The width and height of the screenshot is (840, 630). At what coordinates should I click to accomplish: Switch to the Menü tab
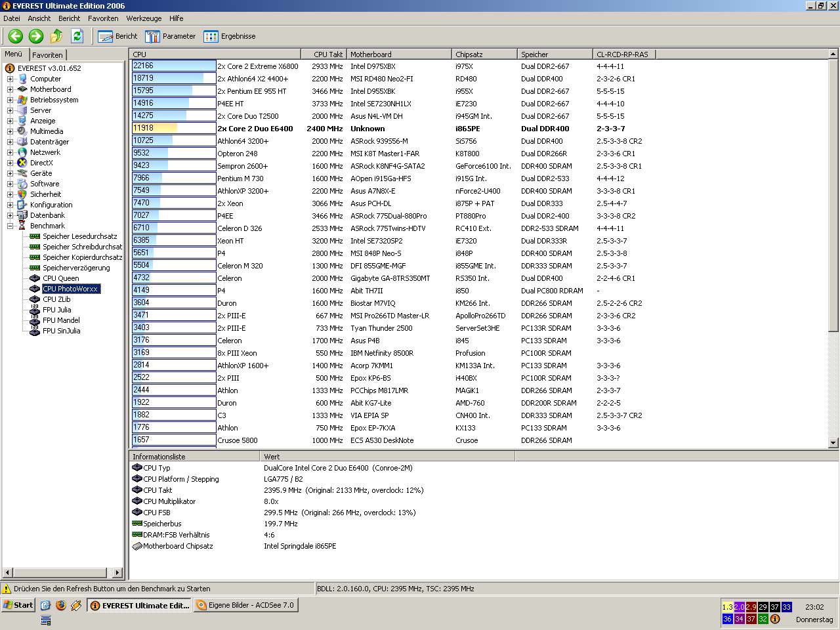[14, 54]
